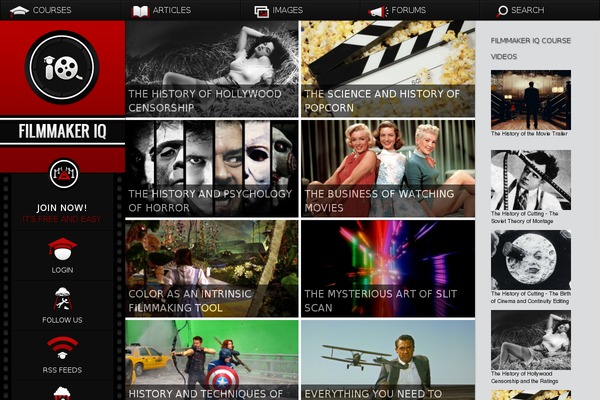Click the megaphone Forums icon

[378, 11]
